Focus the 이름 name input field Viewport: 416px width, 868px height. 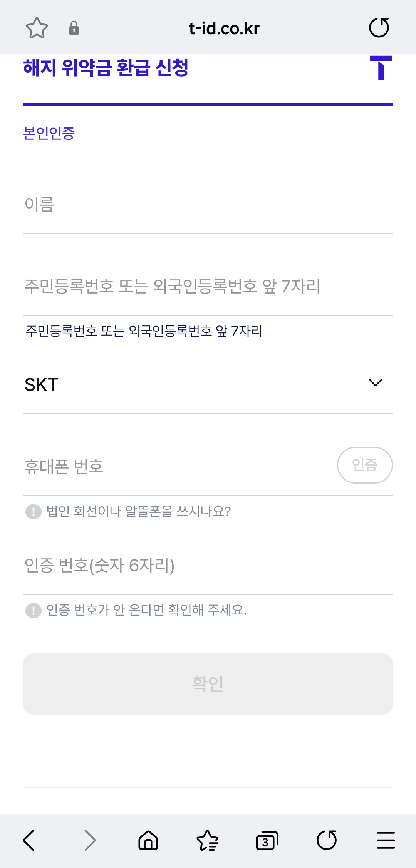click(208, 204)
